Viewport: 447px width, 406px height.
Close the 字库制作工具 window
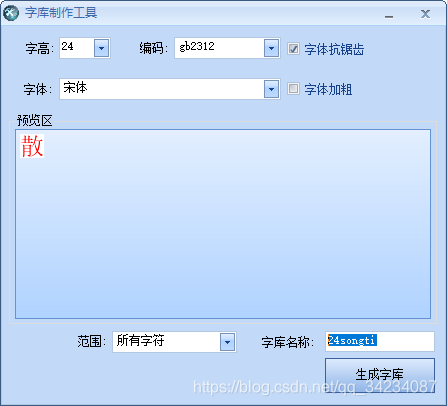pos(425,14)
